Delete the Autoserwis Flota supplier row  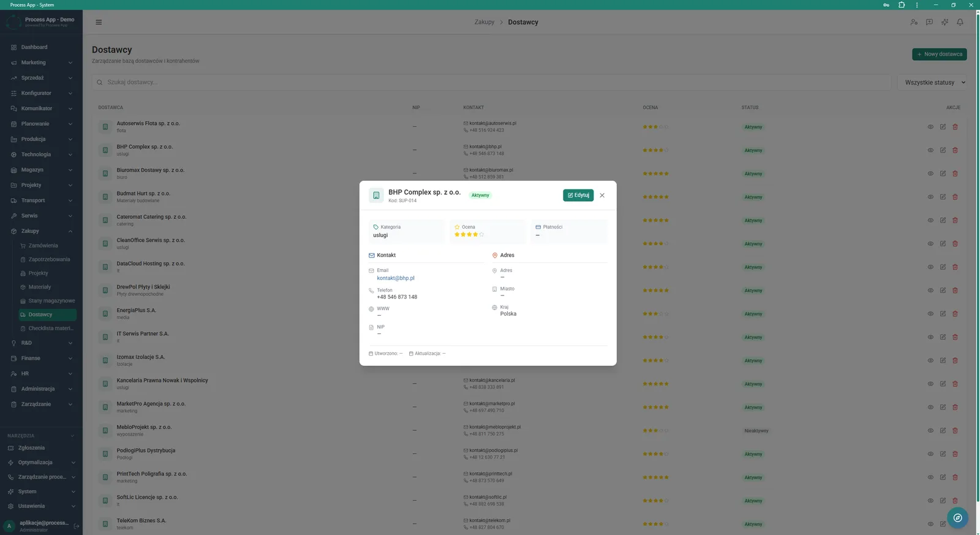tap(955, 127)
